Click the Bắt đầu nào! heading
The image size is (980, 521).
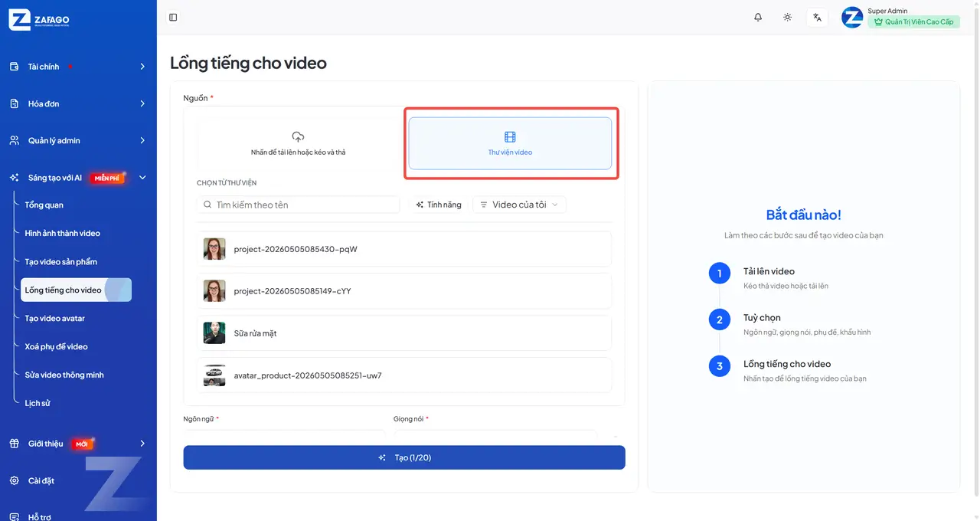click(804, 215)
